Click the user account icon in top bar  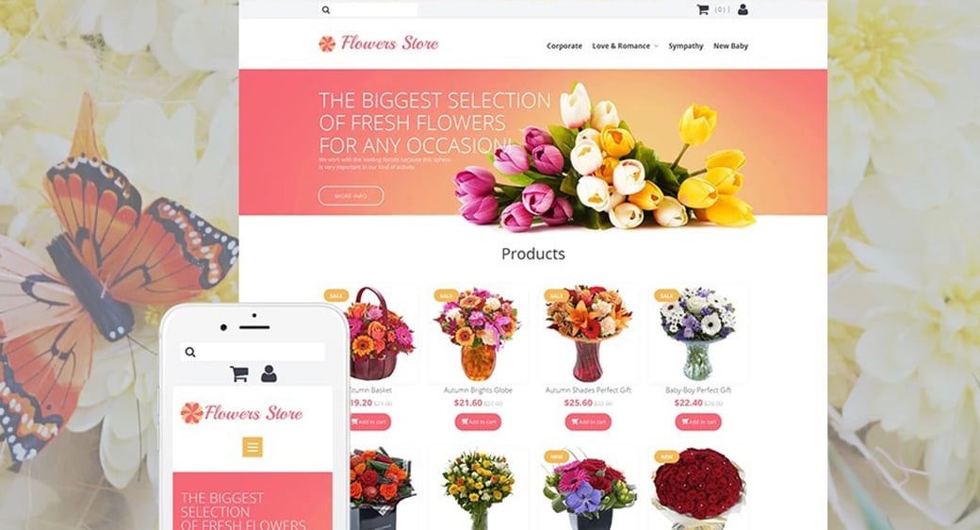(743, 9)
